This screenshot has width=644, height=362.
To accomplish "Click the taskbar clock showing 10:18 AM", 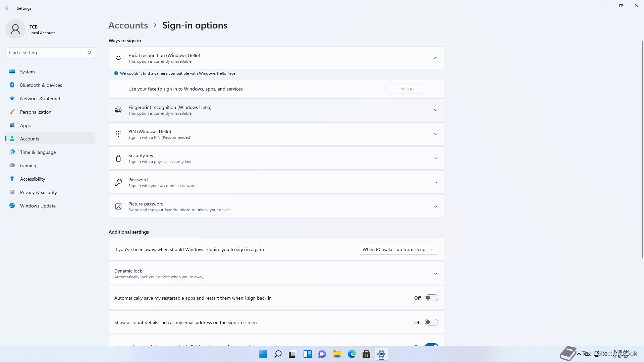I will [621, 354].
